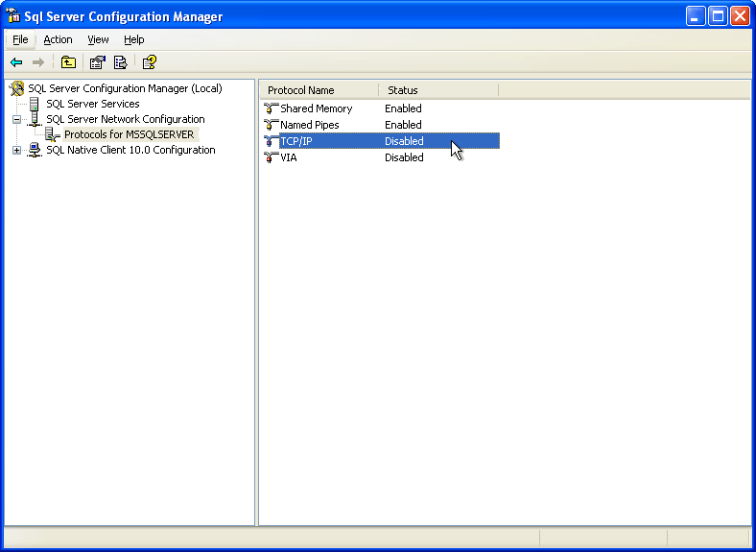Viewport: 756px width, 552px height.
Task: Open Properties via toolbar icon
Action: (x=98, y=62)
